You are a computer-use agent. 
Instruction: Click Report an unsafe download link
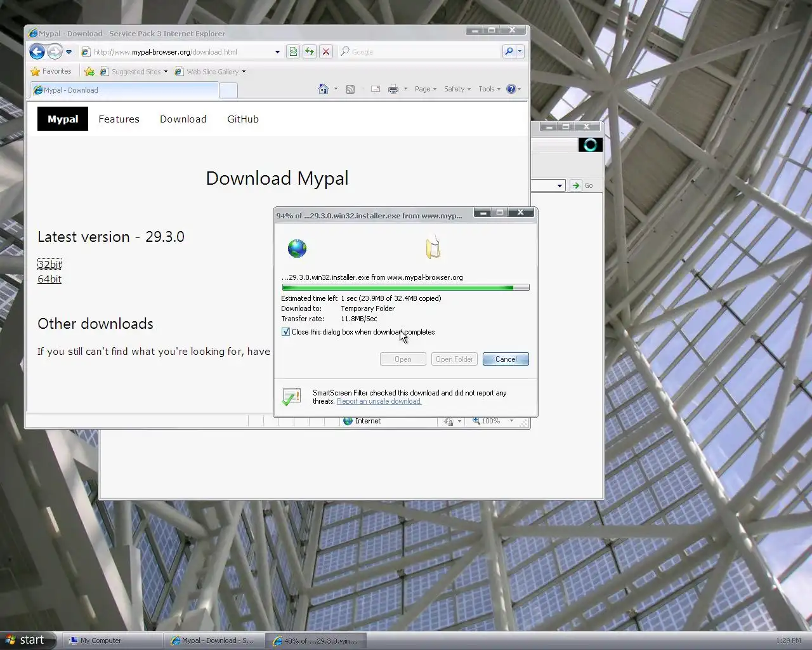(x=379, y=401)
